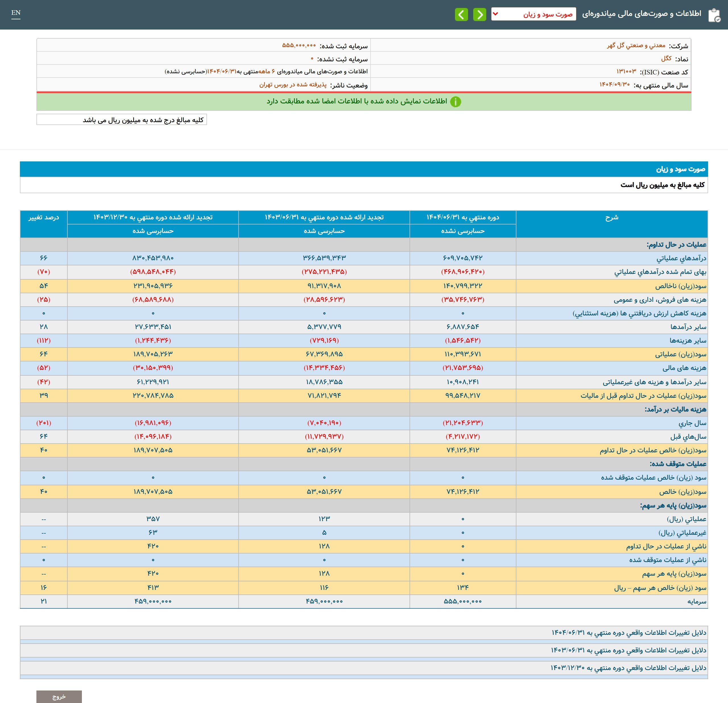
Task: Click the درصد تغيير column header
Action: (44, 217)
